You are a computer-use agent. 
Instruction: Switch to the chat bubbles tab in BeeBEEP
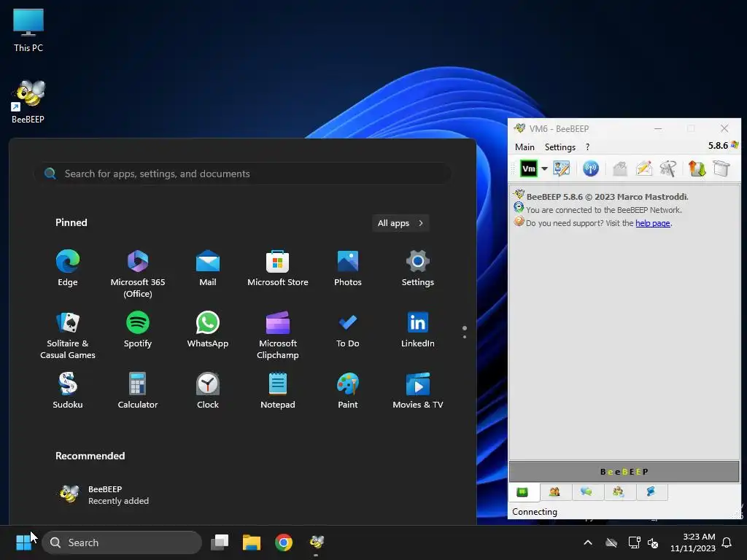pyautogui.click(x=587, y=492)
